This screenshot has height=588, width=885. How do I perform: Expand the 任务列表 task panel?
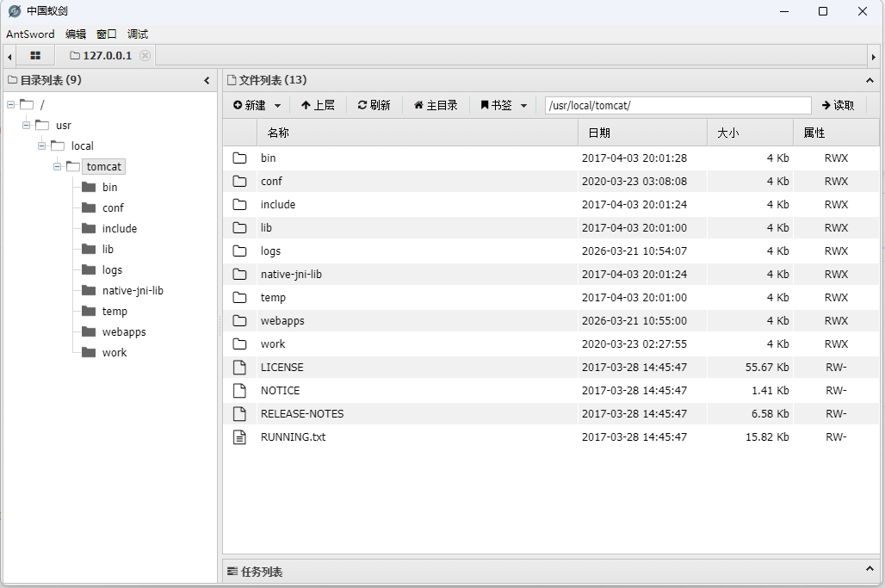[x=869, y=570]
